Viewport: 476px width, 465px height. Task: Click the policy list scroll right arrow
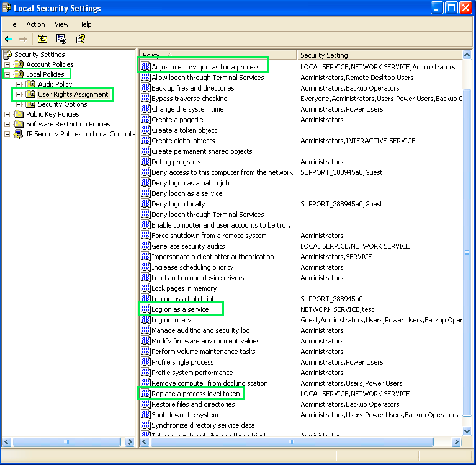pyautogui.click(x=456, y=442)
